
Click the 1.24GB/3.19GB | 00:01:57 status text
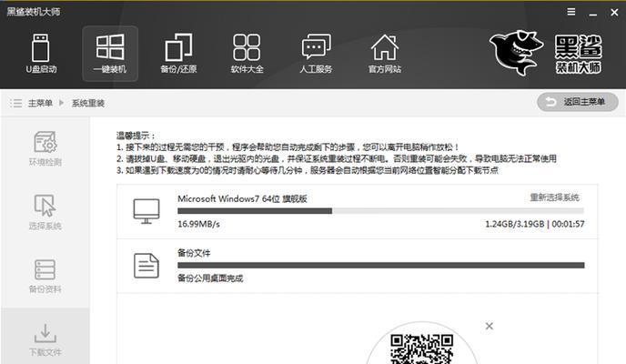(x=535, y=224)
